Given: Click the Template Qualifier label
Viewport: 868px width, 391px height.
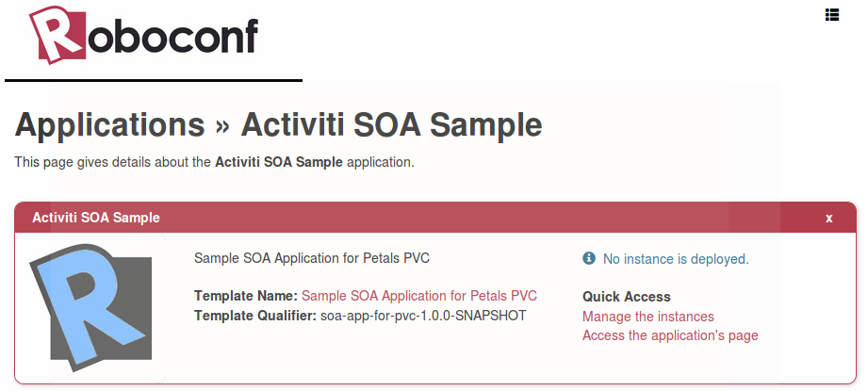Looking at the screenshot, I should (254, 315).
